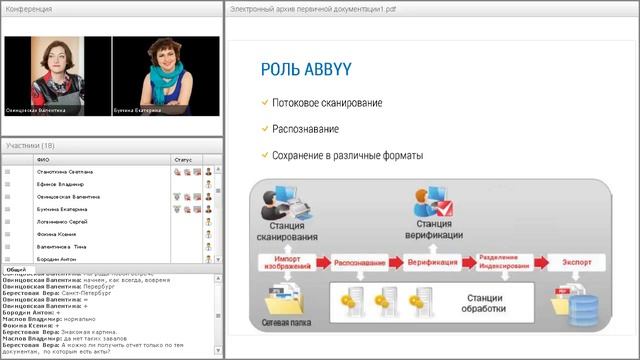Click the chat scroll-up arrow
Viewport: 640px width, 360px height.
pos(218,278)
